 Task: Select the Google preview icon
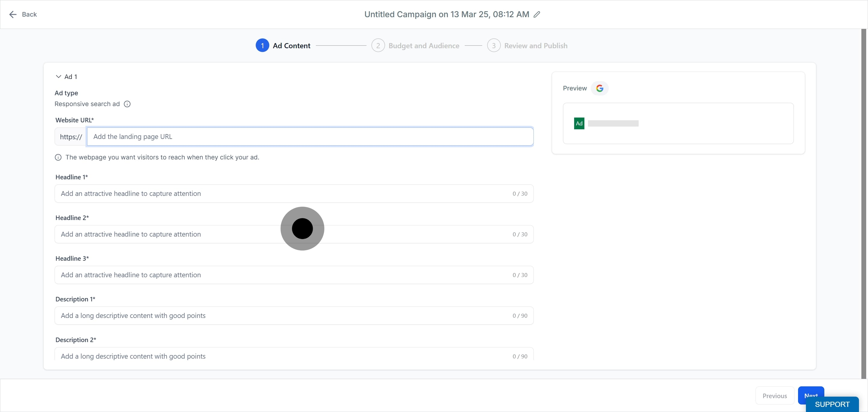(599, 88)
